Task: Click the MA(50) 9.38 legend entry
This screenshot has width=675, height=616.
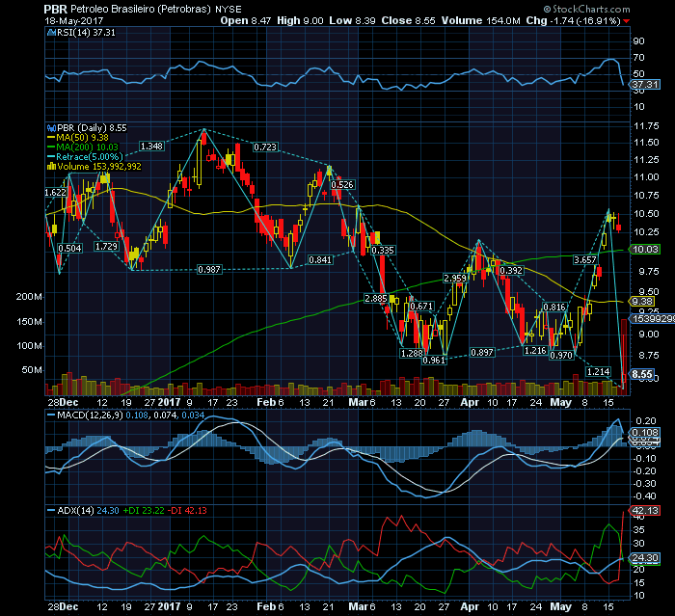Action: 83,138
